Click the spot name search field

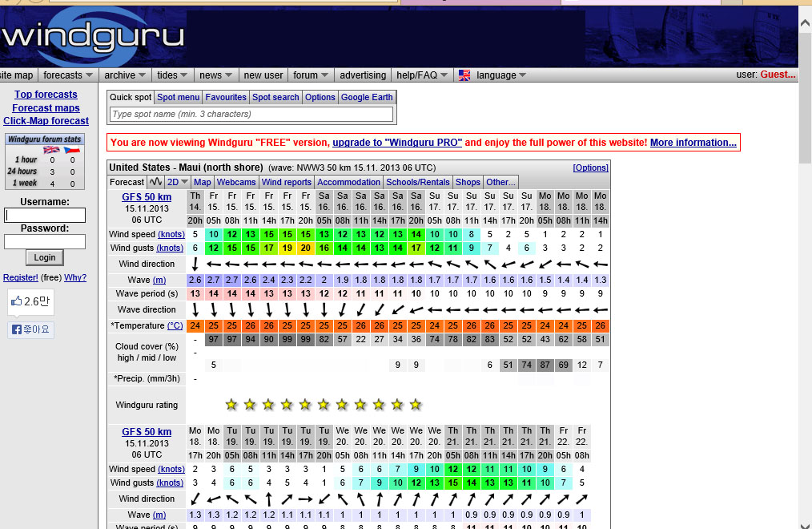tap(251, 114)
